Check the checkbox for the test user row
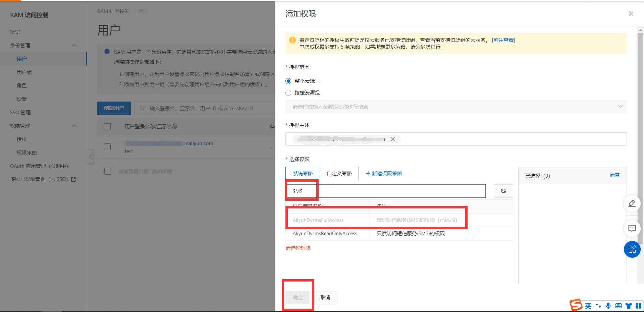 click(x=107, y=147)
